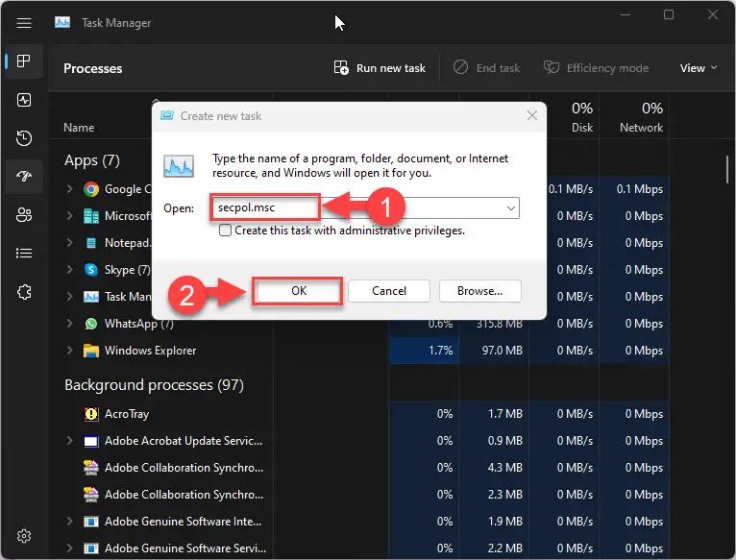Click OK in Create new task

299,291
